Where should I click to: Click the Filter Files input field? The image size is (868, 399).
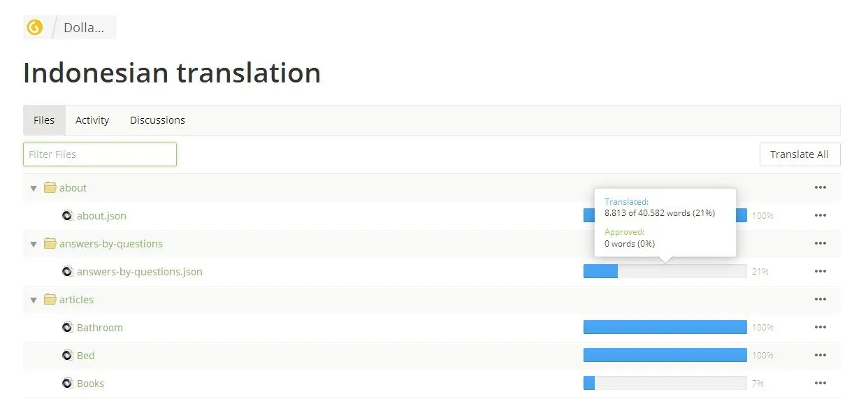(x=100, y=154)
